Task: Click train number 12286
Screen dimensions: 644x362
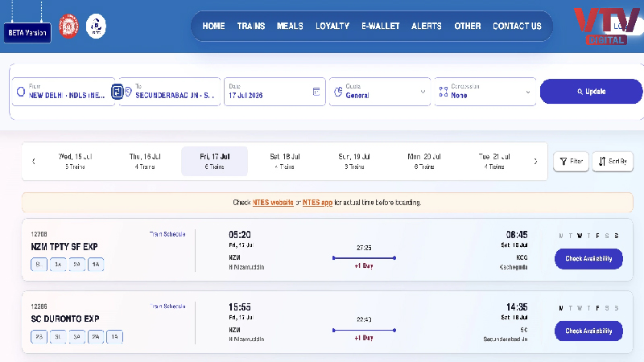Action: point(39,306)
